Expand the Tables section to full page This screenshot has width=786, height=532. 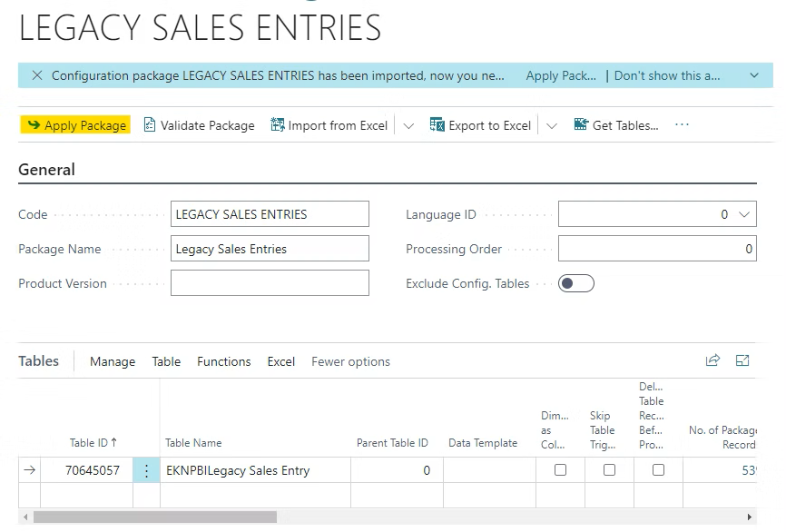point(742,360)
